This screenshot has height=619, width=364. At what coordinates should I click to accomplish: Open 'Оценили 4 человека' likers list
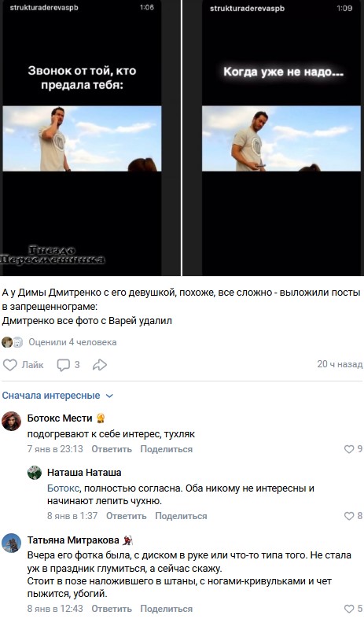coord(72,342)
